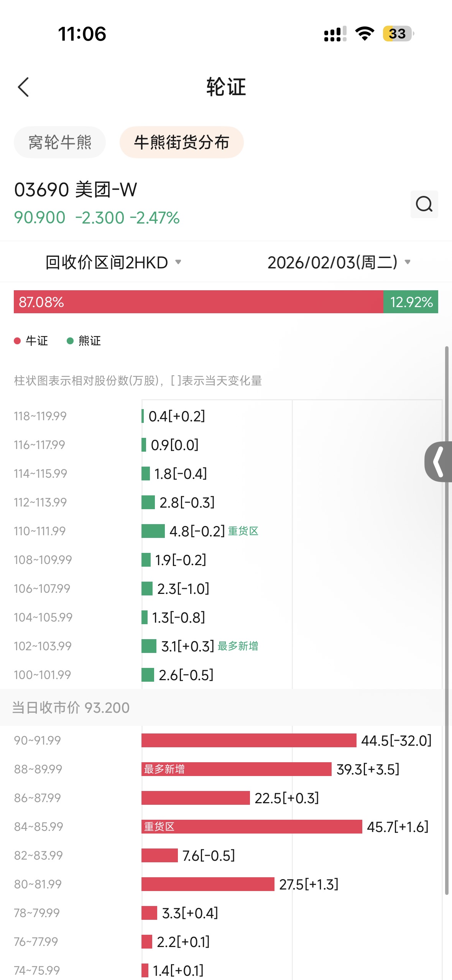Tap the red 87.08% bull ratio bar
Image resolution: width=452 pixels, height=980 pixels.
(198, 302)
